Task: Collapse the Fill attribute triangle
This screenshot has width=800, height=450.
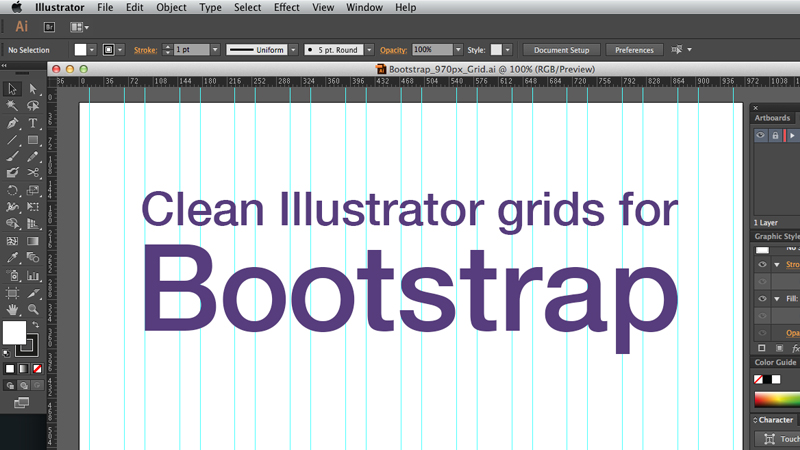Action: click(x=777, y=299)
